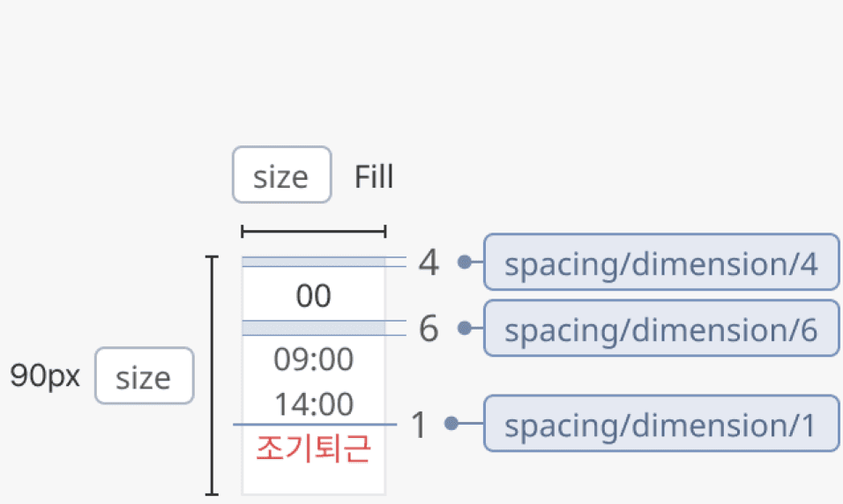This screenshot has width=843, height=504.
Task: Click the Fill label text
Action: point(374,177)
